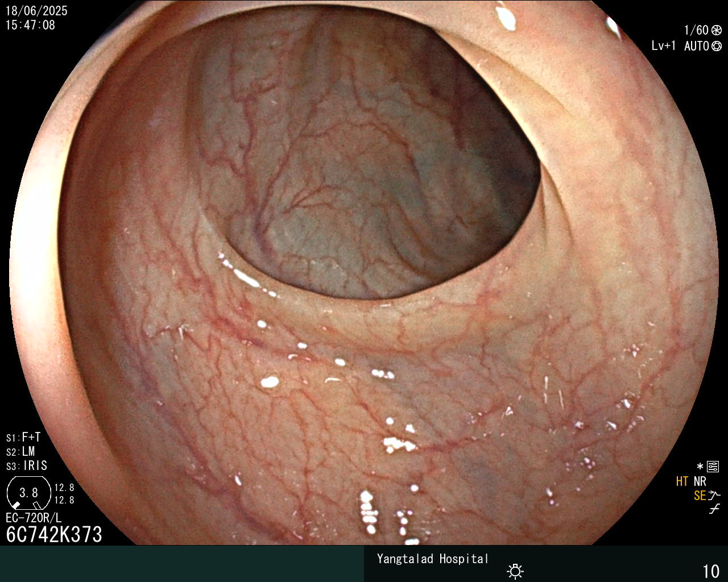The height and width of the screenshot is (582, 728).
Task: Click the asterisk indicator icon
Action: click(700, 467)
